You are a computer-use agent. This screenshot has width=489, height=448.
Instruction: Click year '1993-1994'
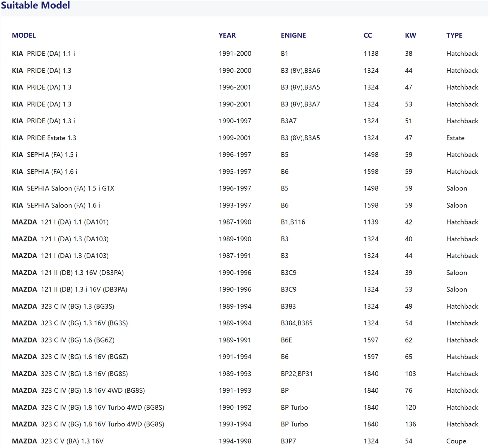tap(235, 424)
